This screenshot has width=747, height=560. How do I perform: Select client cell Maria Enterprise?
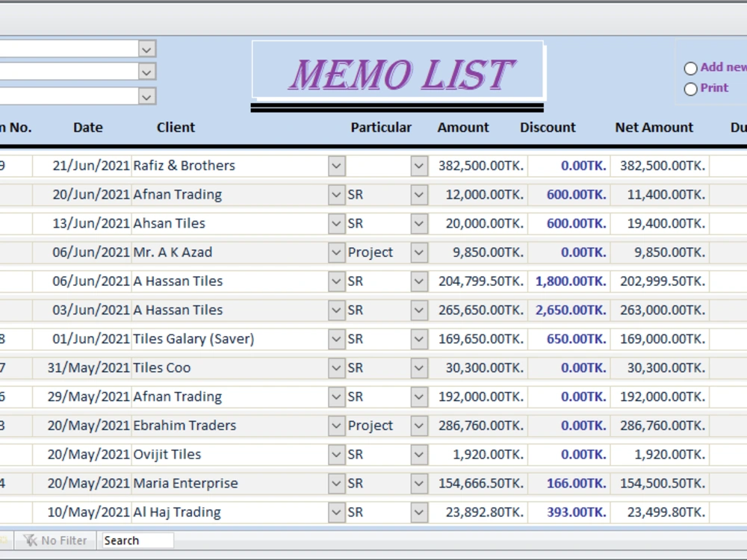point(229,483)
